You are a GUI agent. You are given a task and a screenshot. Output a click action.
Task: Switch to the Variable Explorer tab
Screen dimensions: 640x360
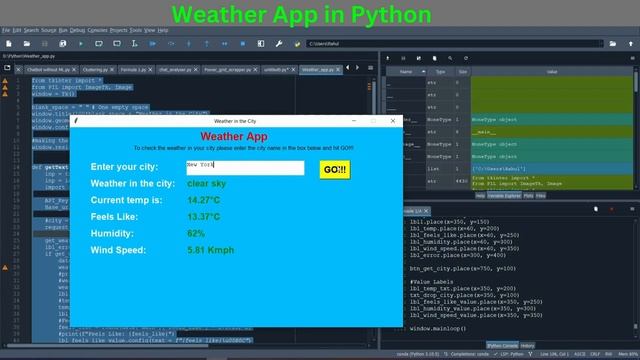click(x=504, y=196)
